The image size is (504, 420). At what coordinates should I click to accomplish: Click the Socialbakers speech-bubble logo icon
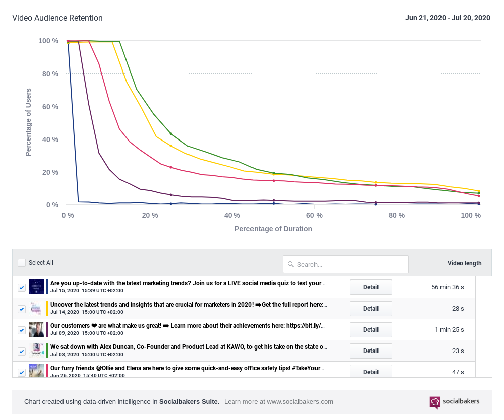pyautogui.click(x=434, y=402)
